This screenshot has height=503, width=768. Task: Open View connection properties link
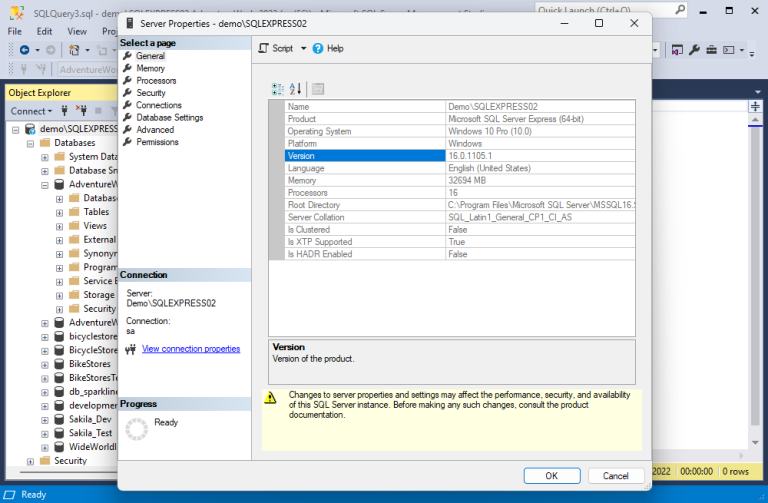coord(191,349)
